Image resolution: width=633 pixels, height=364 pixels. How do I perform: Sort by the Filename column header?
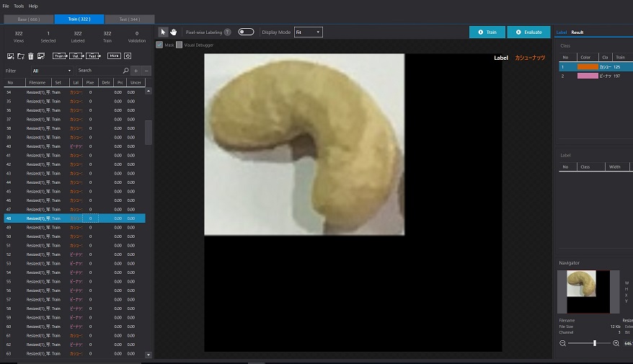pyautogui.click(x=37, y=82)
